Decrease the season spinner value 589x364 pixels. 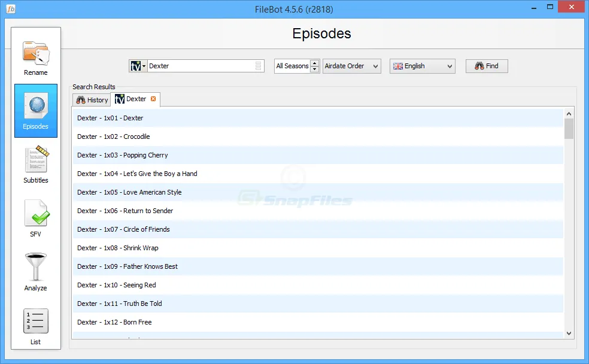pos(315,69)
